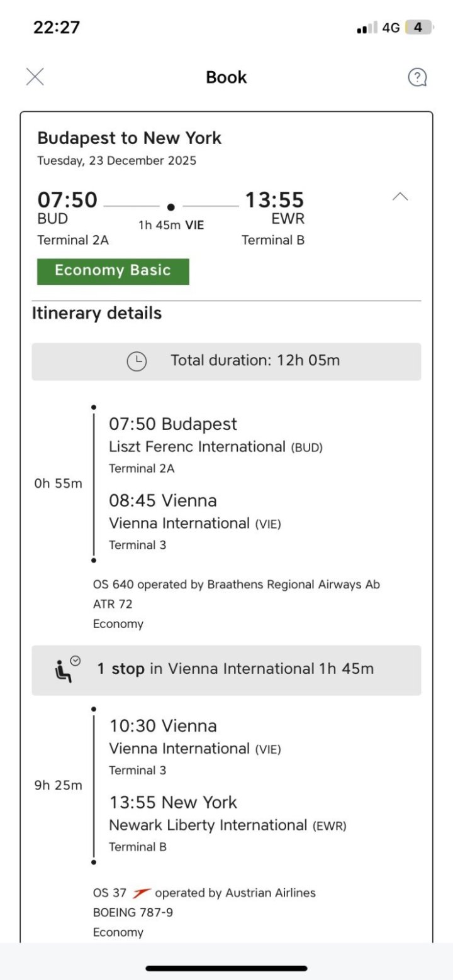453x980 pixels.
Task: Tap the Itinerary details section heading
Action: (x=97, y=313)
